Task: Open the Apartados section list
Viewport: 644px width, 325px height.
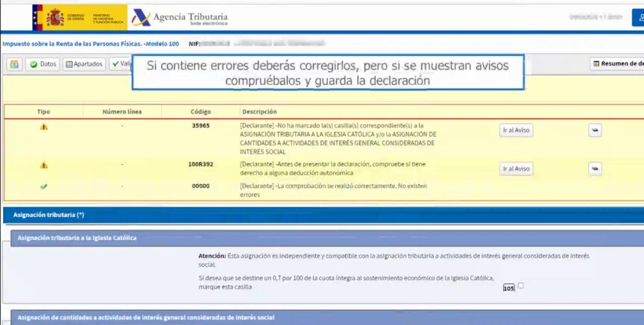Action: 83,64
